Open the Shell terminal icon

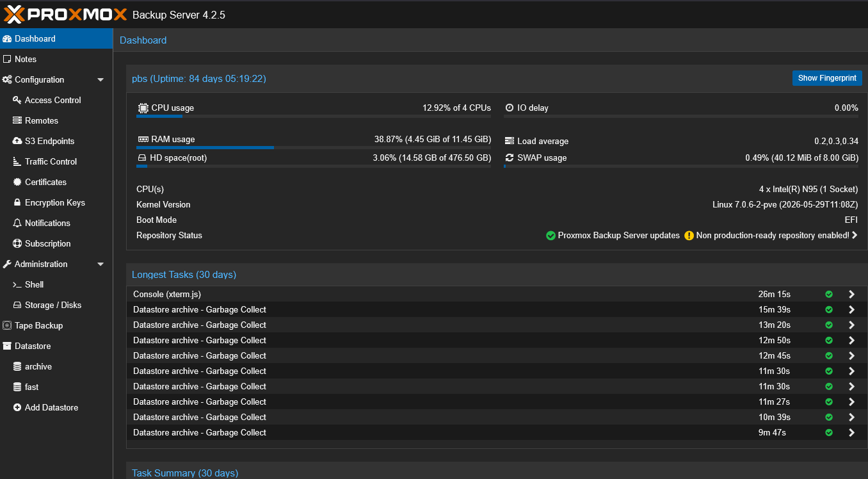17,284
